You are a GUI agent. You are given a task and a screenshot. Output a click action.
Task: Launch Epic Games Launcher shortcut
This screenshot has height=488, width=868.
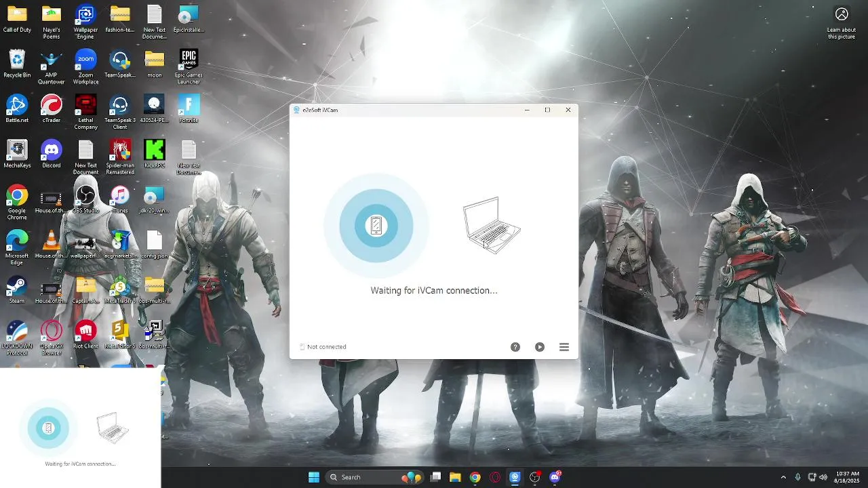[x=189, y=67]
